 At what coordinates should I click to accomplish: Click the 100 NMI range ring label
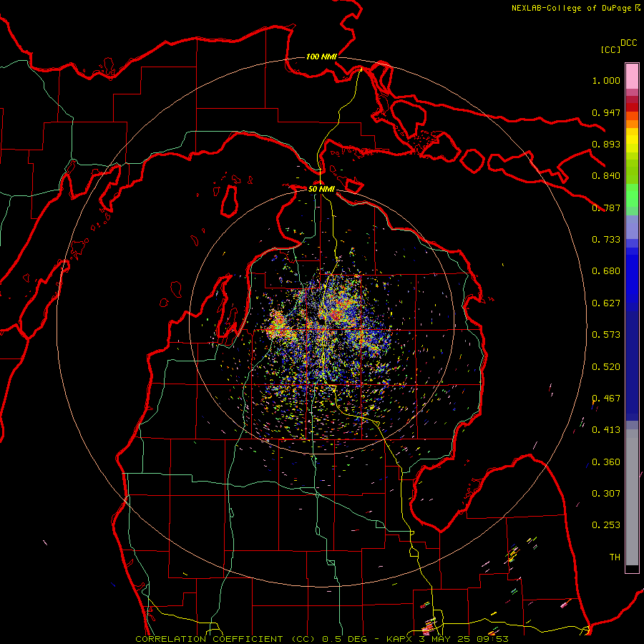pyautogui.click(x=321, y=57)
